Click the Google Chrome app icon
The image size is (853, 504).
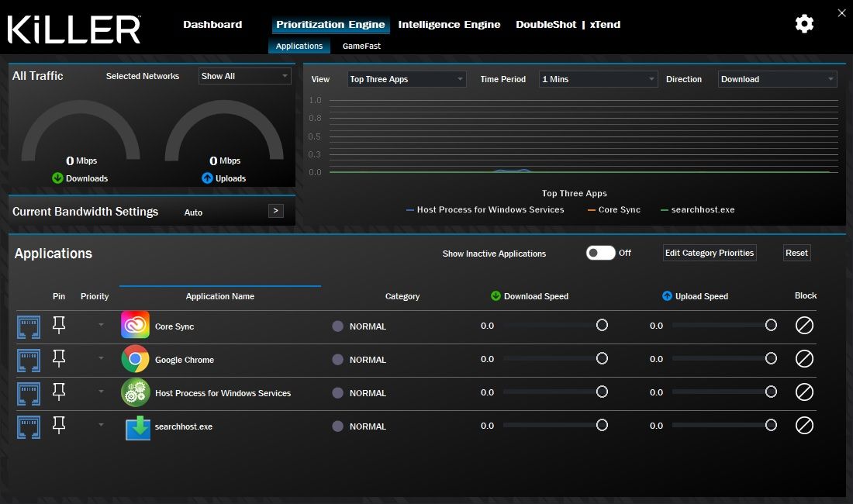pos(135,359)
